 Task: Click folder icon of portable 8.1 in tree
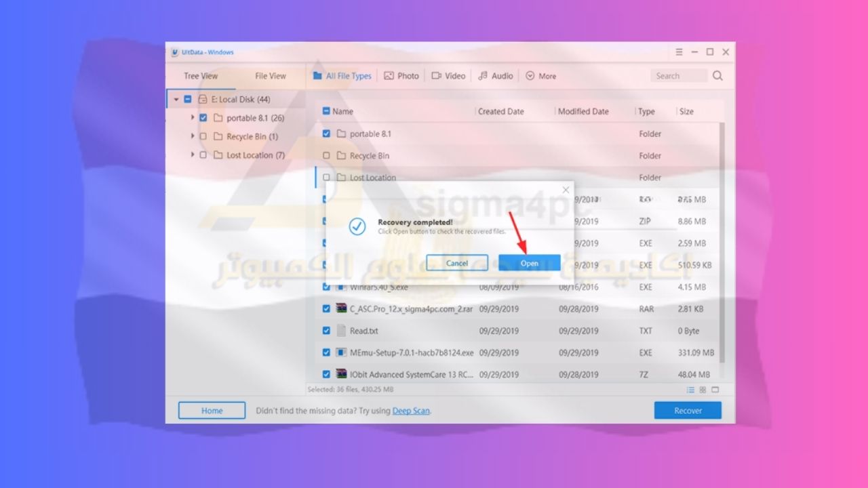point(218,118)
